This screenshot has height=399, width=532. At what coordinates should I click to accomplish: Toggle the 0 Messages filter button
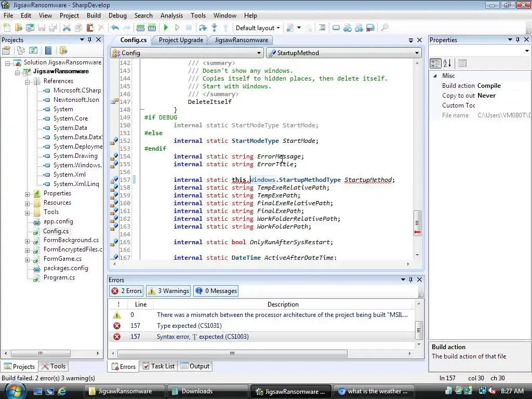(216, 291)
